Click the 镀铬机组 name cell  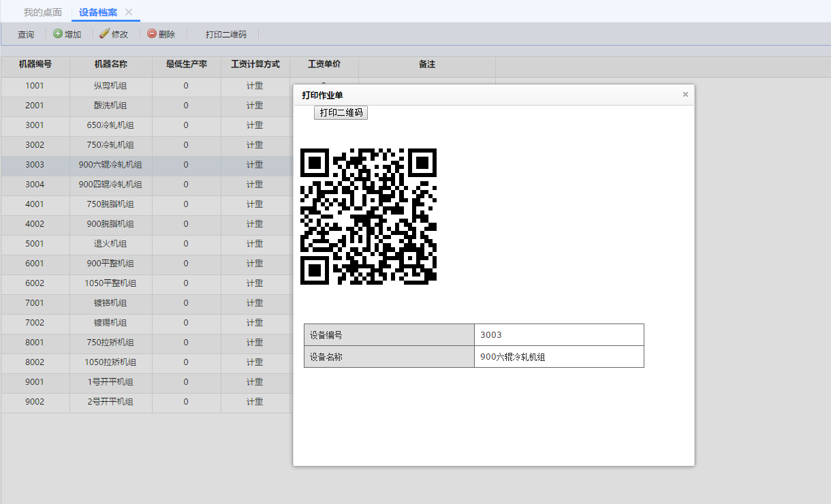[x=110, y=303]
